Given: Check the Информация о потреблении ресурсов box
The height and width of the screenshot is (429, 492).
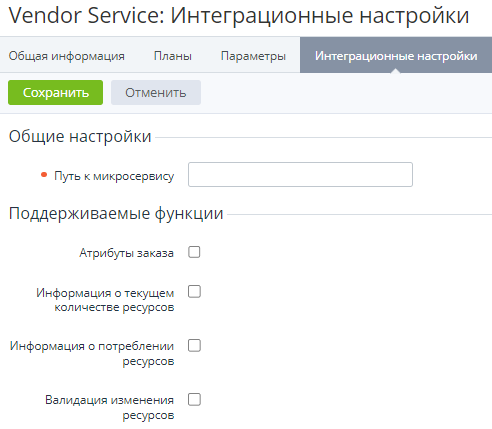Looking at the screenshot, I should (194, 345).
